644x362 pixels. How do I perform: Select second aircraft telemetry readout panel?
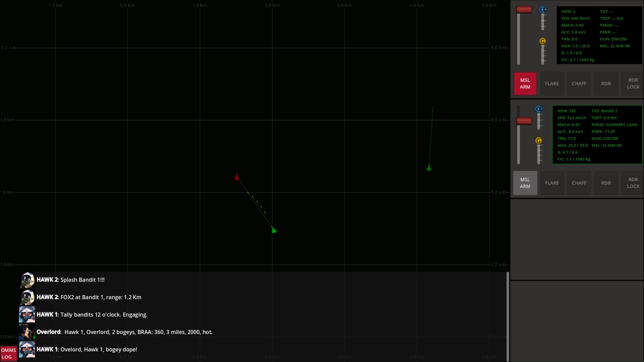tap(597, 135)
